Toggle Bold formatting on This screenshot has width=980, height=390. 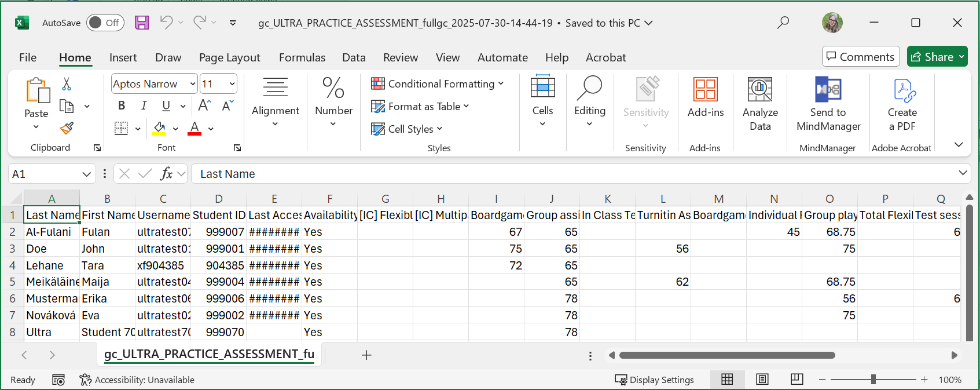(x=122, y=105)
